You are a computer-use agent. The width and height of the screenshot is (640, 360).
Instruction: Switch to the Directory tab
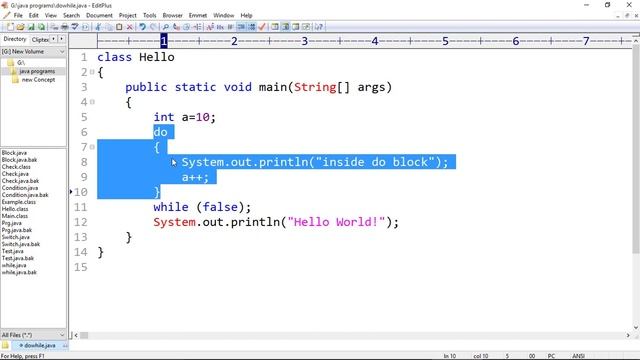[15, 39]
